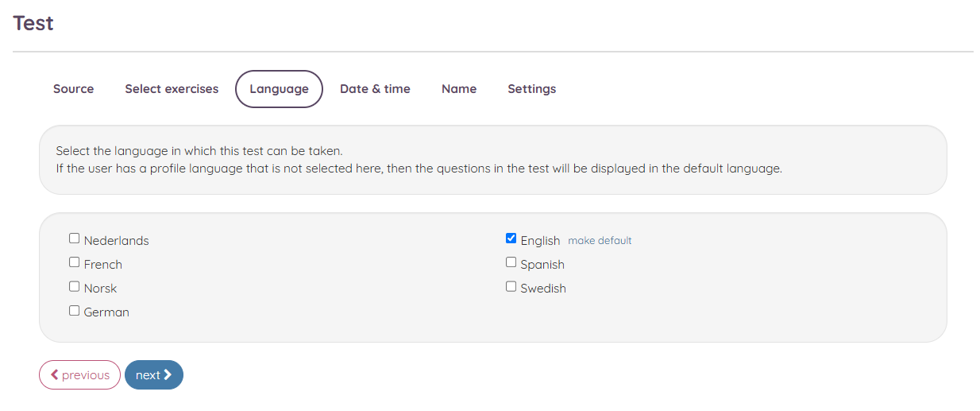Image resolution: width=980 pixels, height=411 pixels.
Task: Toggle the Spanish checkbox on
Action: coord(511,262)
